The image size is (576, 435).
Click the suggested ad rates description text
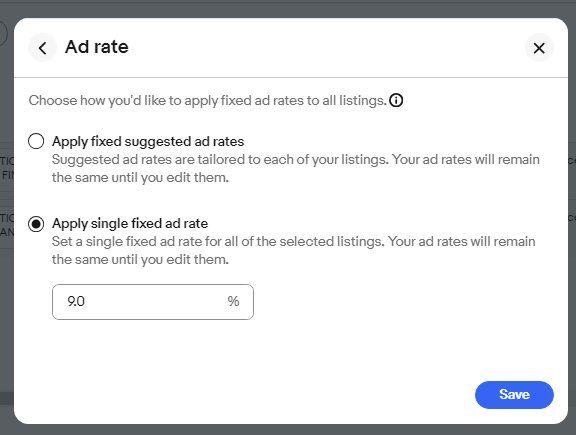[x=296, y=168]
